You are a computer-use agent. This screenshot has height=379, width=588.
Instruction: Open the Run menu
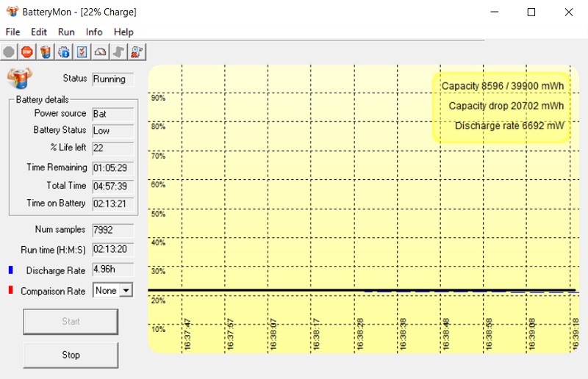[x=66, y=32]
